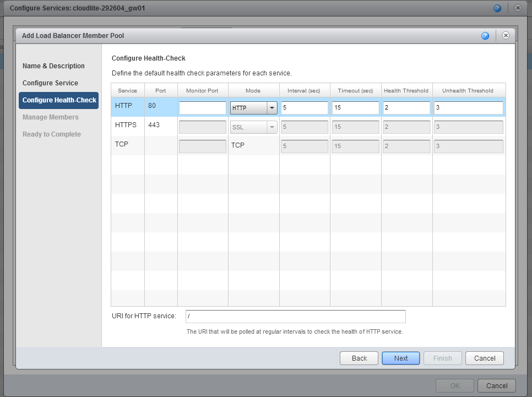Switch to the Configure Service step
The width and height of the screenshot is (532, 397).
[x=49, y=83]
